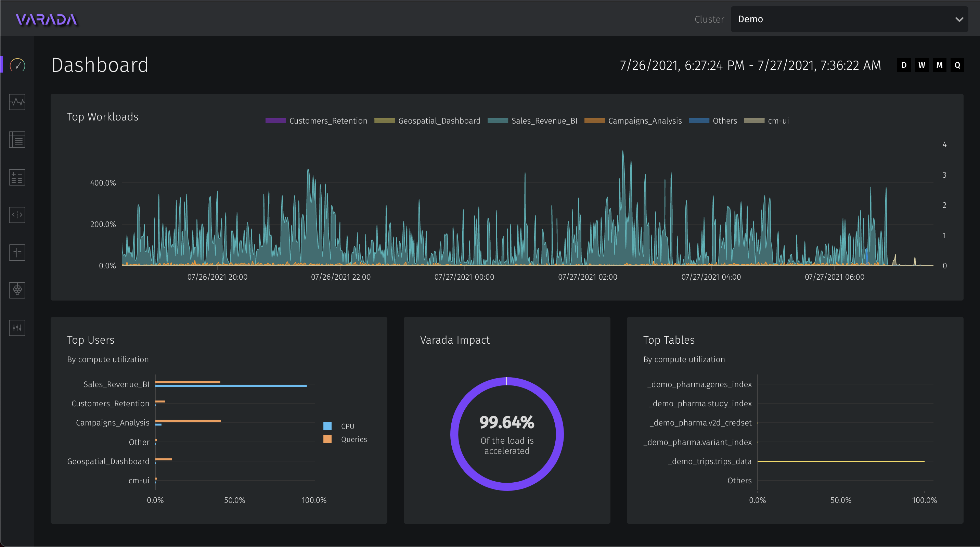The width and height of the screenshot is (980, 547).
Task: Toggle CPU series in Top Users legend
Action: 339,426
